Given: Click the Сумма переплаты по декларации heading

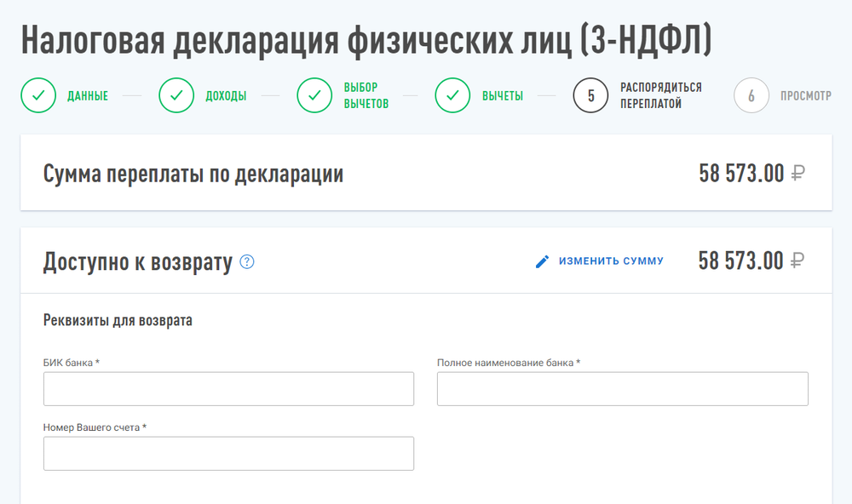Looking at the screenshot, I should pyautogui.click(x=193, y=175).
